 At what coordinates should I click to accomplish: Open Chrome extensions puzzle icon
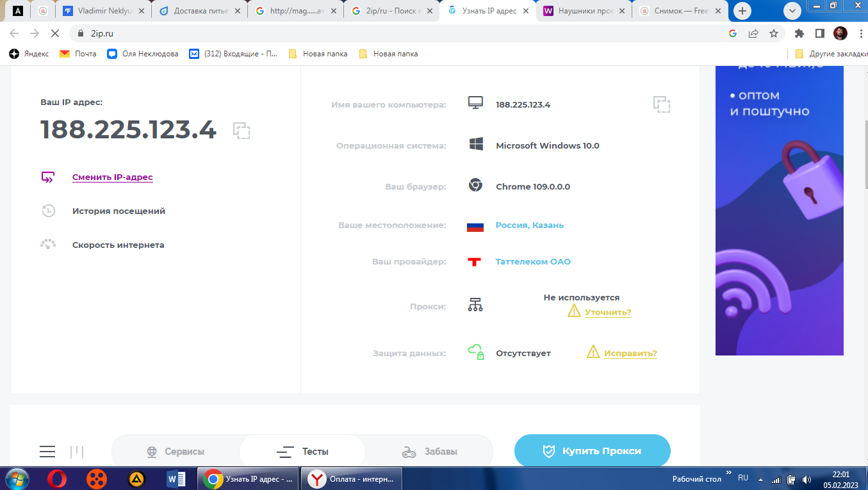coord(799,33)
